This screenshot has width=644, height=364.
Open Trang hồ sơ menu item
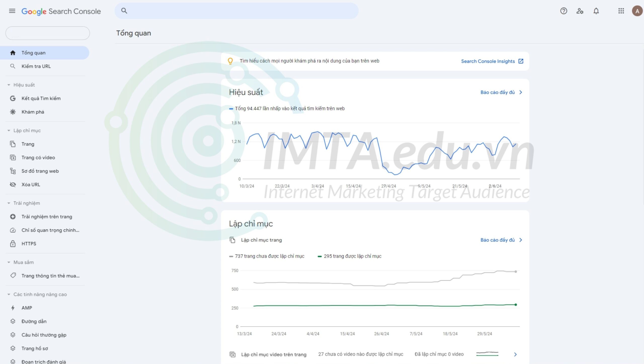point(45,348)
